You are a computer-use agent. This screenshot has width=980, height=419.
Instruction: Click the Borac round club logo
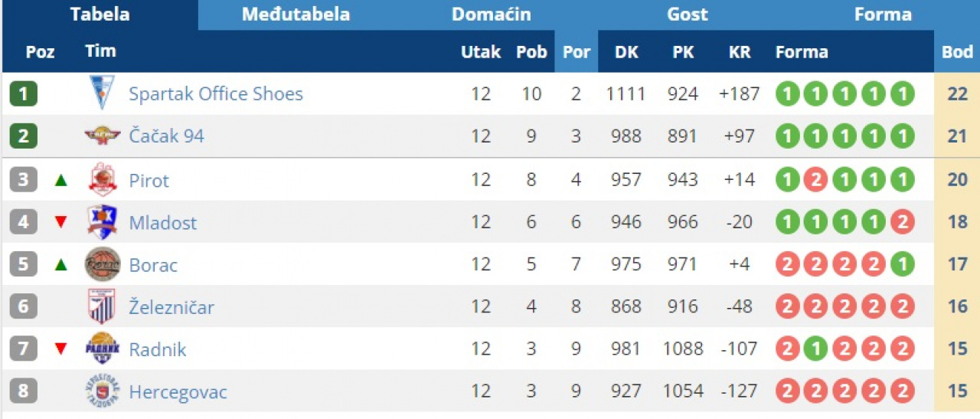(102, 265)
